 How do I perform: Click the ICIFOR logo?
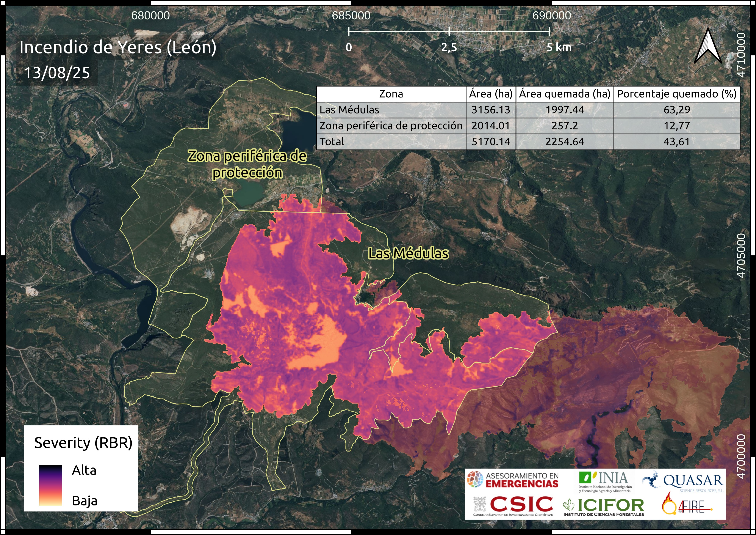pyautogui.click(x=604, y=507)
